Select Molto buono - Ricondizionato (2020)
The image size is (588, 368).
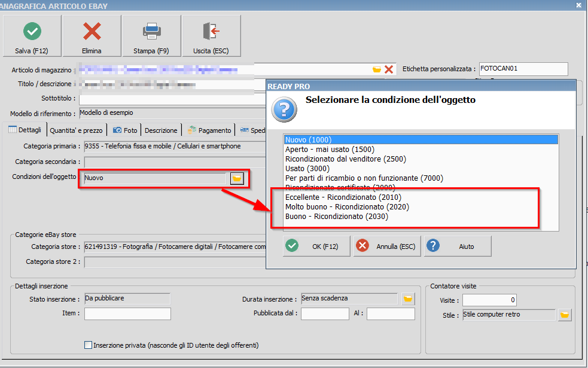(421, 206)
